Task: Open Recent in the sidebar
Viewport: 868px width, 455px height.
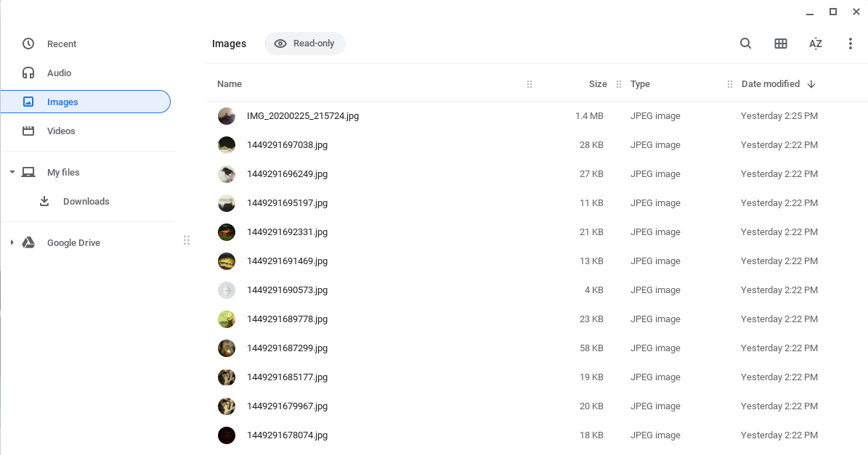Action: point(62,44)
